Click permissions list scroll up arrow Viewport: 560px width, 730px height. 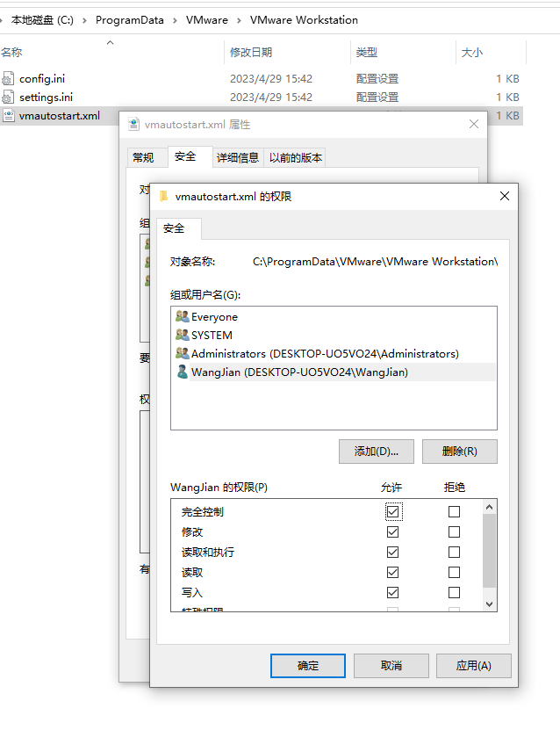[489, 507]
